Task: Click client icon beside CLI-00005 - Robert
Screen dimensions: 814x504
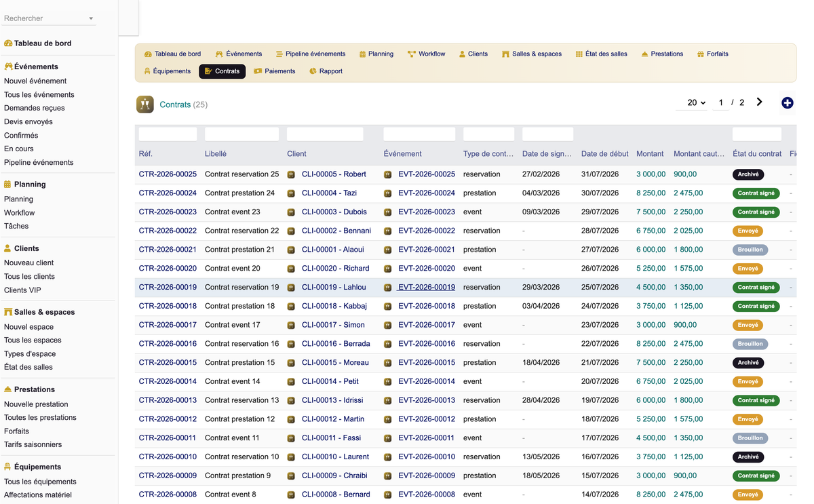Action: [x=291, y=174]
